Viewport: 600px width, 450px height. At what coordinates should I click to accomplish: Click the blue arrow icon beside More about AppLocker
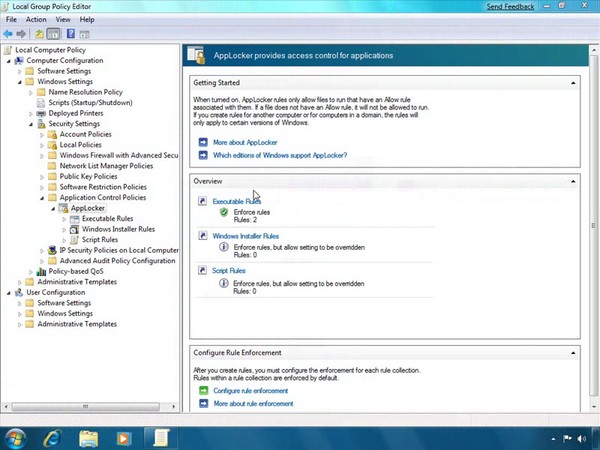[203, 142]
